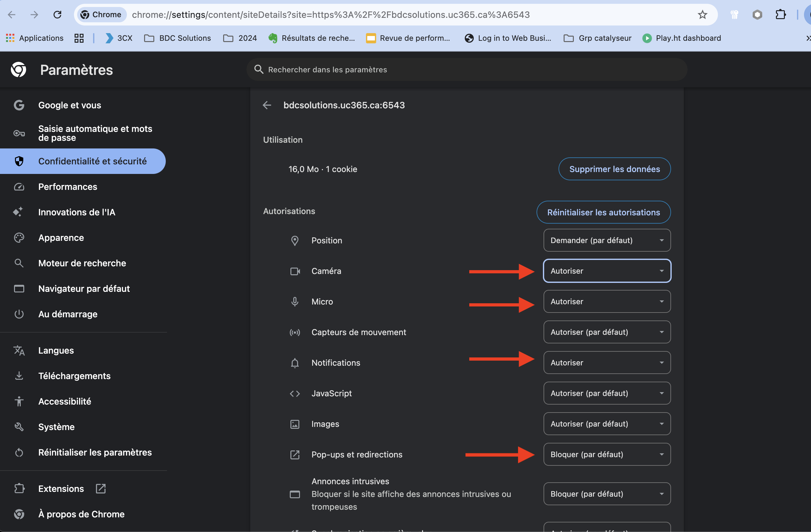
Task: Click the back arrow beside bdcsolutions.uc365.ca:6543
Action: point(267,105)
